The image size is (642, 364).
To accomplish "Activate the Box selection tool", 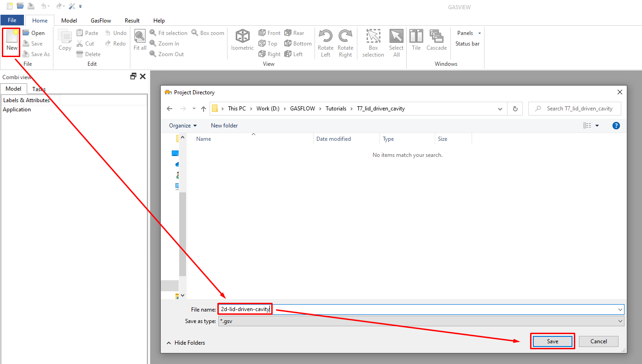I will pyautogui.click(x=373, y=43).
